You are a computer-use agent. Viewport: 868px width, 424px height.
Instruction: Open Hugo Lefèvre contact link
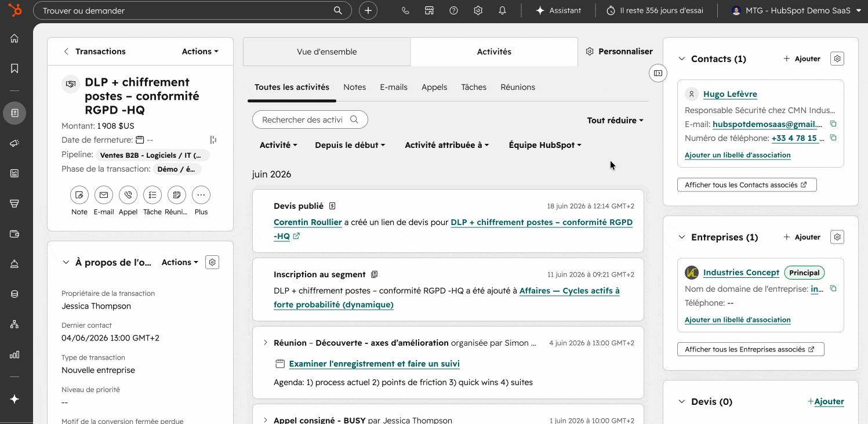pos(730,94)
